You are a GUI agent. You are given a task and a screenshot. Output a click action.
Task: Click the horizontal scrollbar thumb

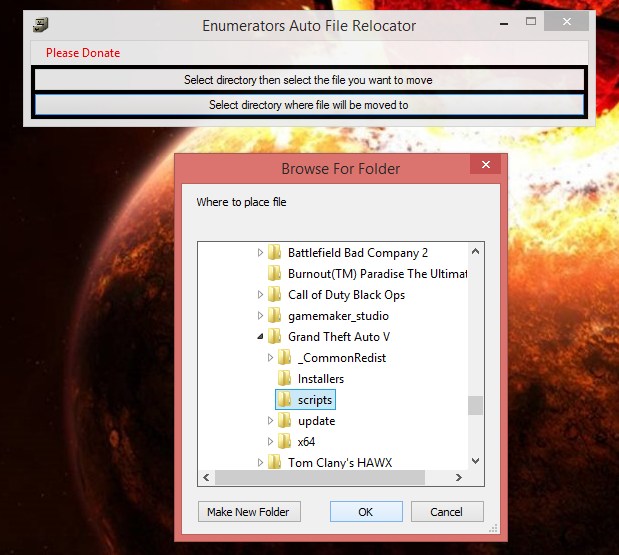tap(320, 478)
